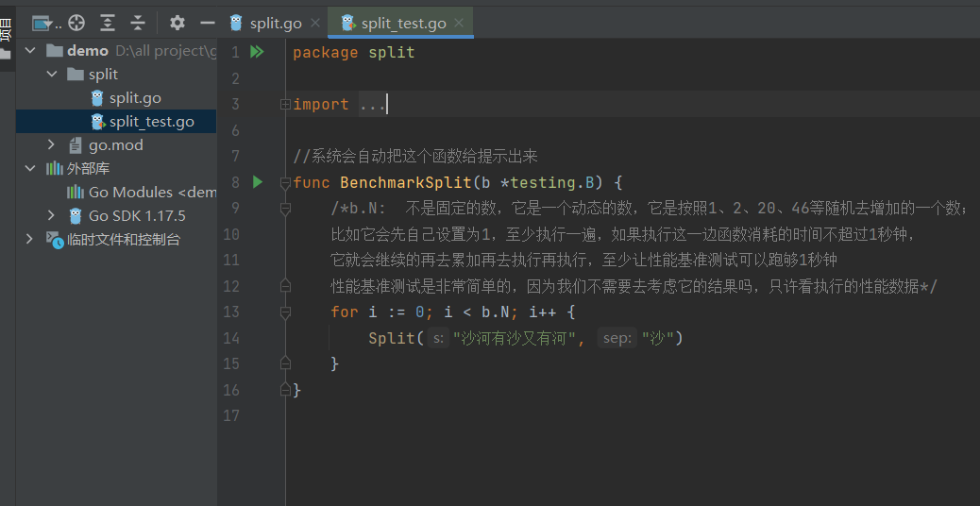Image resolution: width=980 pixels, height=506 pixels.
Task: Click the go.mod file icon
Action: 76,145
